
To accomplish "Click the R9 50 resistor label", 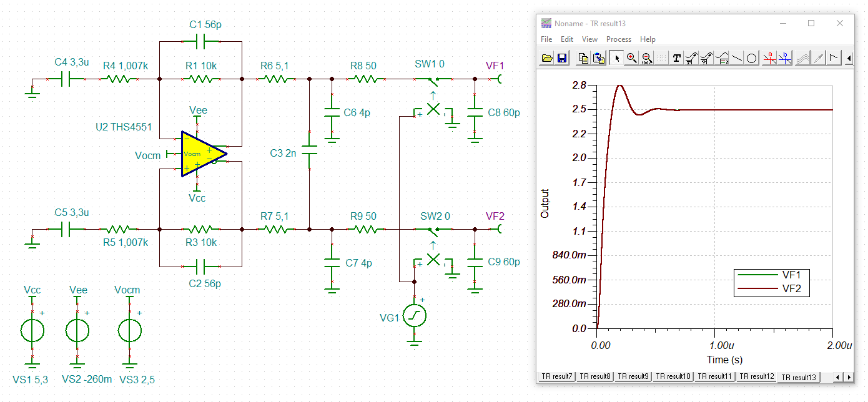I will coord(363,216).
